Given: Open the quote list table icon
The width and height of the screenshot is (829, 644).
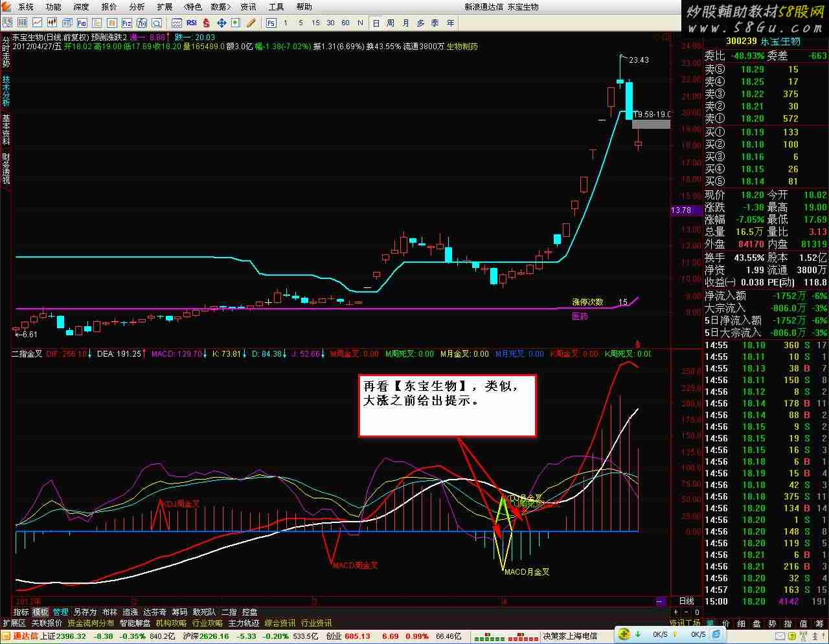Looking at the screenshot, I should tap(22, 23).
